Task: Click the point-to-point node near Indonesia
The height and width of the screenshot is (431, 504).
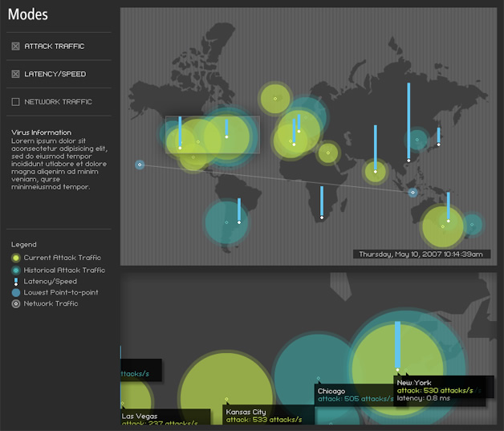Action: pos(413,193)
